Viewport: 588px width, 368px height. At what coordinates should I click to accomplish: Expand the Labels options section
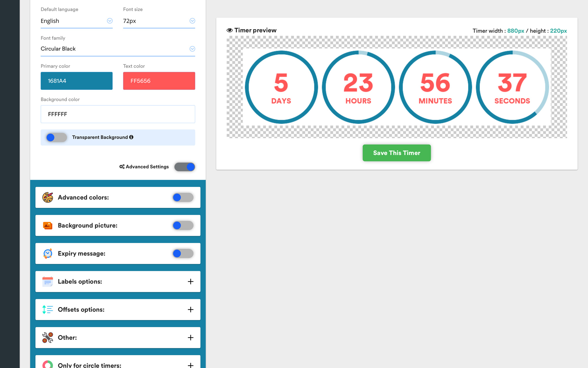191,281
